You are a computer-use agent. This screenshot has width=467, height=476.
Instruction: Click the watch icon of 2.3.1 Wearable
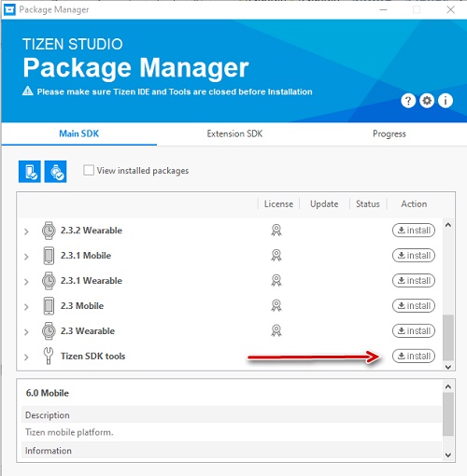tap(49, 281)
